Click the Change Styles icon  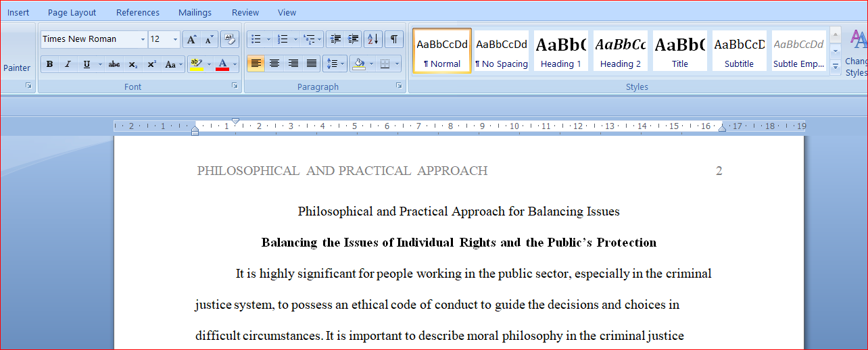click(x=857, y=53)
